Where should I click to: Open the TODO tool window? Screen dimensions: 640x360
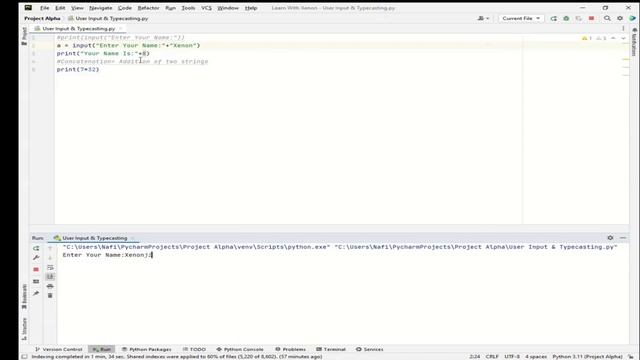coord(194,349)
